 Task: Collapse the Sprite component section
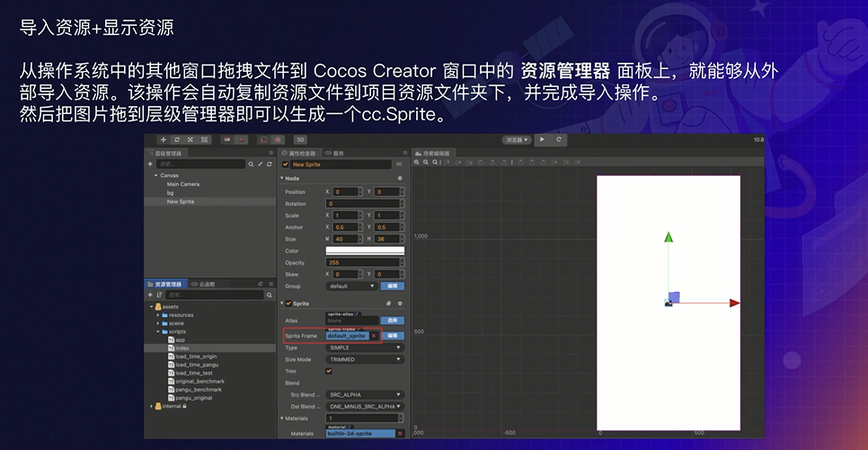tap(282, 304)
